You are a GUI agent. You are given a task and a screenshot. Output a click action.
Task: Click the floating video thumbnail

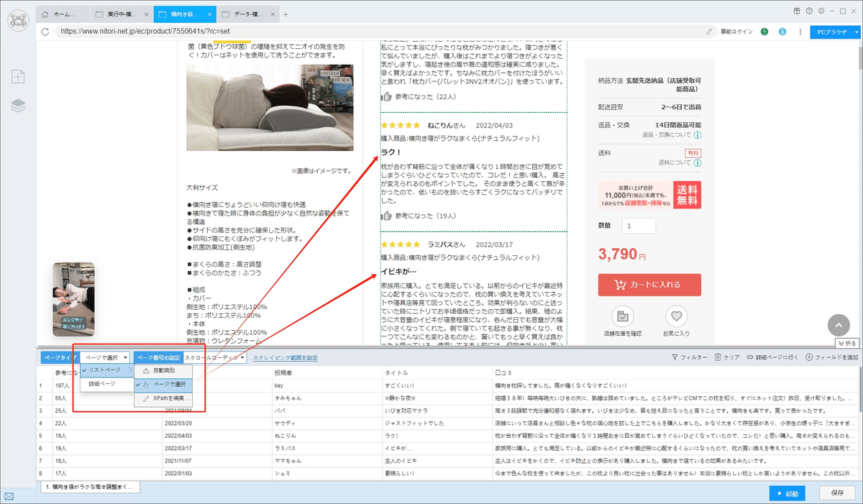(73, 299)
